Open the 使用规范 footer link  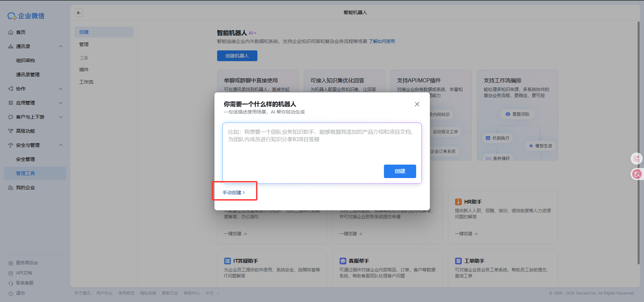point(126,293)
